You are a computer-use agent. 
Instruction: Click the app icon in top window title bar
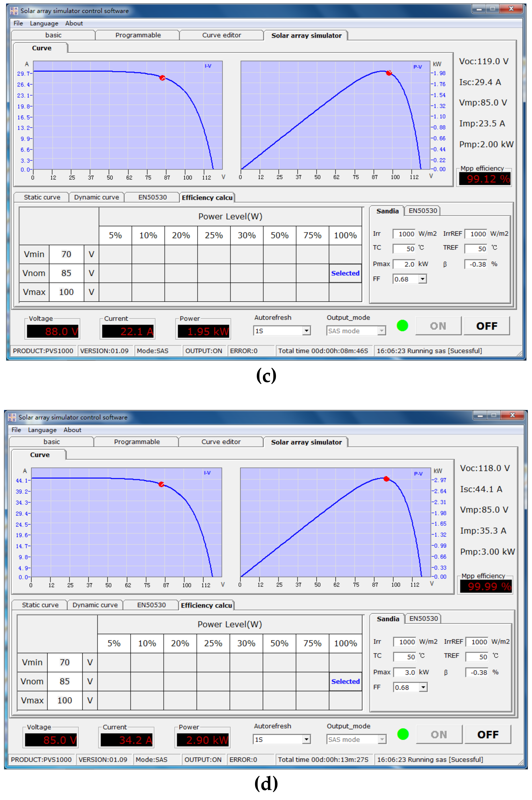tap(14, 11)
